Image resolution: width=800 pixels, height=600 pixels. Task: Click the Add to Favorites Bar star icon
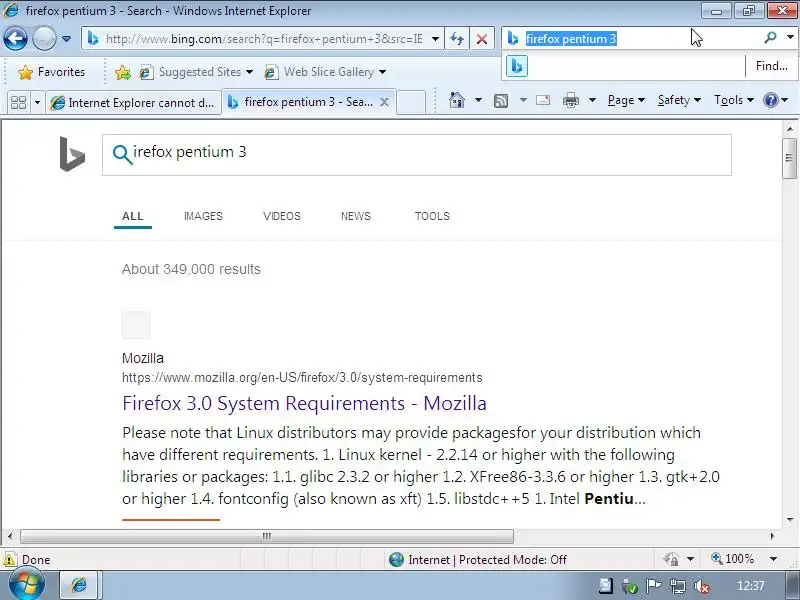(122, 72)
